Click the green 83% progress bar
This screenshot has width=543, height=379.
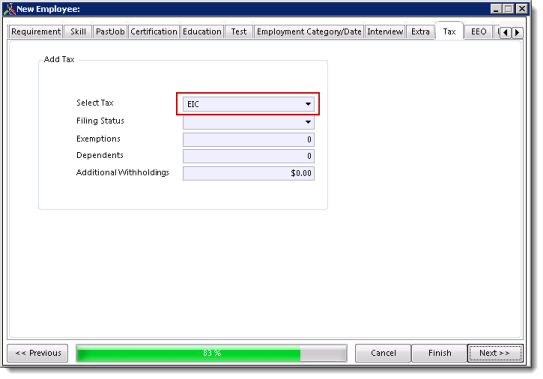(212, 353)
